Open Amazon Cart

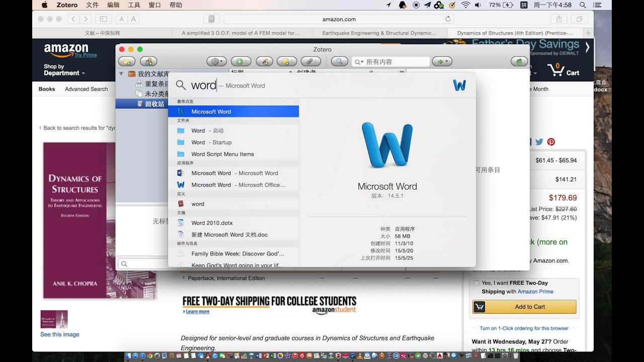coord(563,70)
